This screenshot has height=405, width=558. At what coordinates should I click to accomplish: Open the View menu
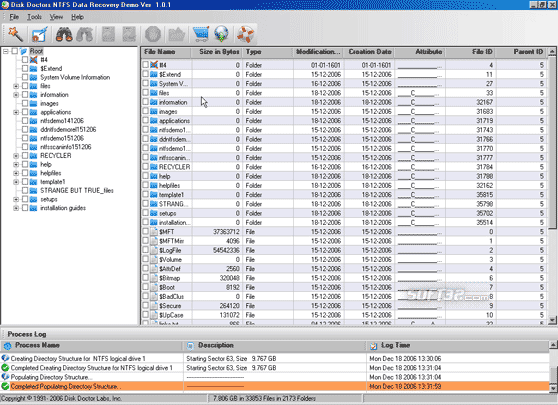[56, 17]
